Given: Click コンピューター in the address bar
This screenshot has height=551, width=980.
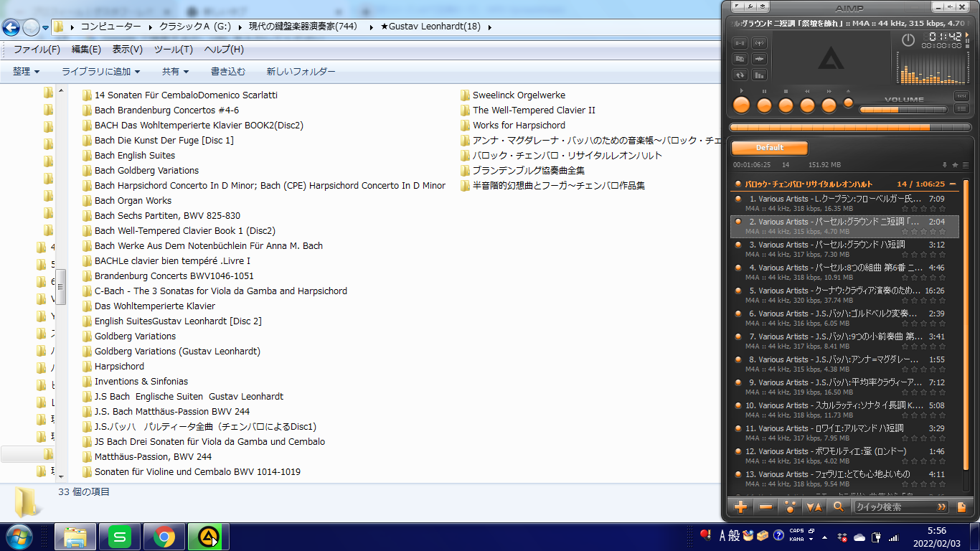Looking at the screenshot, I should [x=110, y=27].
